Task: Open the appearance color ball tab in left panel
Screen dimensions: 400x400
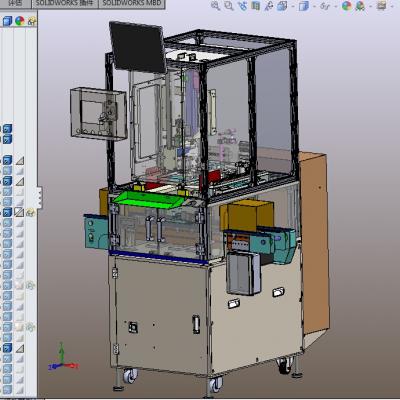Action: [x=20, y=21]
